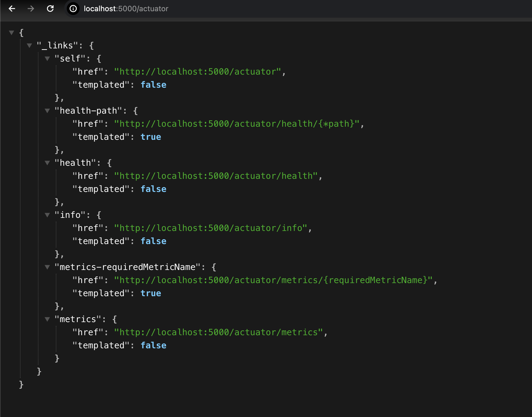Screen dimensions: 532x417
Task: Click the metrics/{requiredMetricName} URL
Action: (x=273, y=280)
